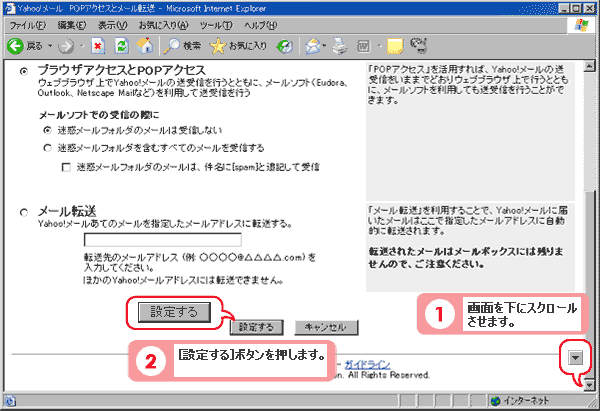Click the status bar page icon
600x411 pixels.
(10, 401)
